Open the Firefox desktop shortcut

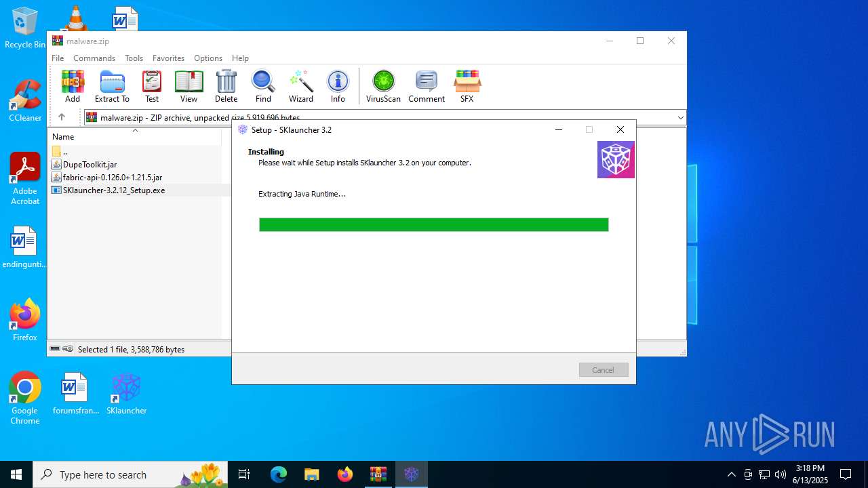coord(25,320)
